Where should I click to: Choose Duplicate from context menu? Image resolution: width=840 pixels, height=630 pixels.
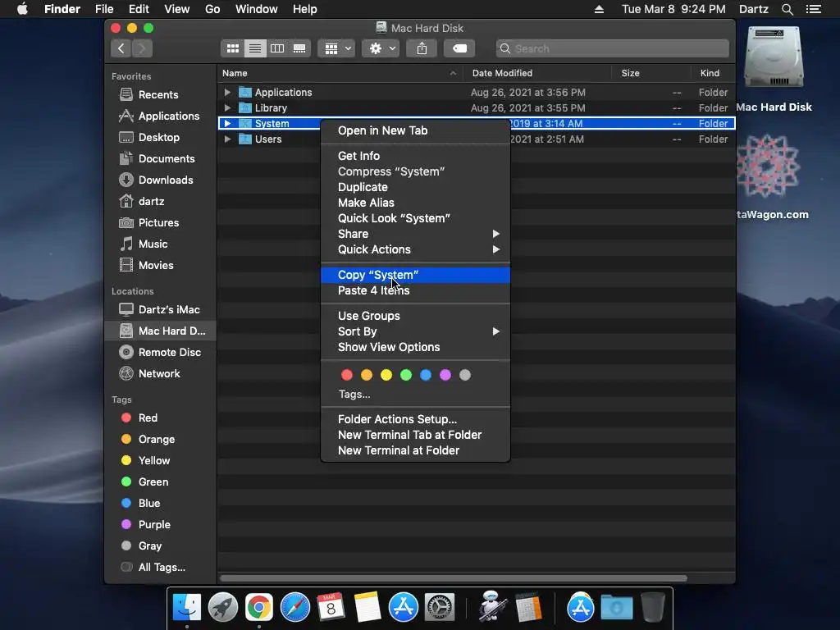tap(415, 187)
